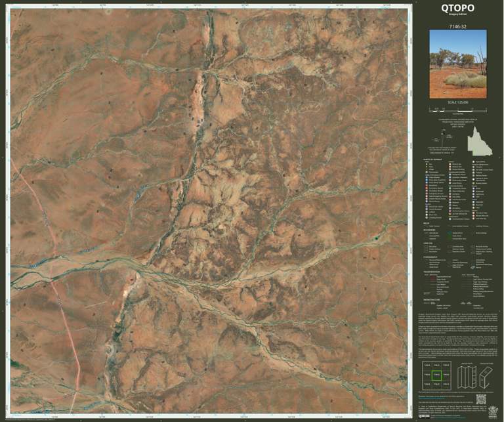
Task: Click the red Ambulance legend symbol
Action: (427, 186)
